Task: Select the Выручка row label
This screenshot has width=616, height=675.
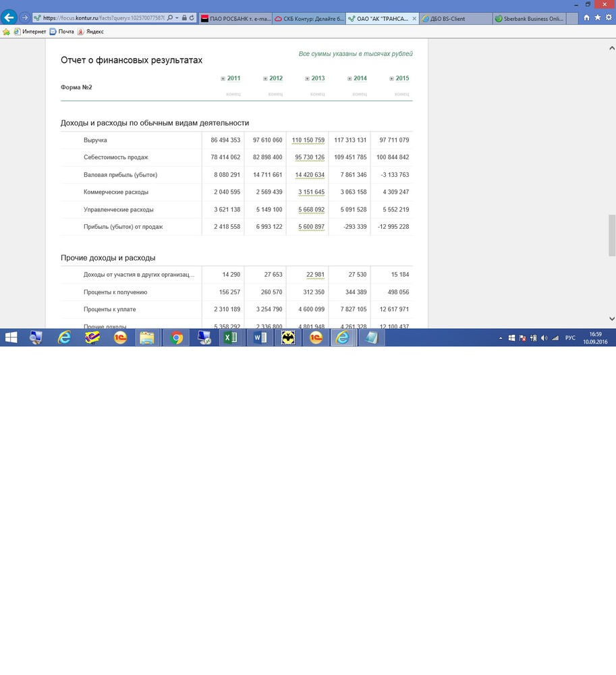Action: pos(96,140)
